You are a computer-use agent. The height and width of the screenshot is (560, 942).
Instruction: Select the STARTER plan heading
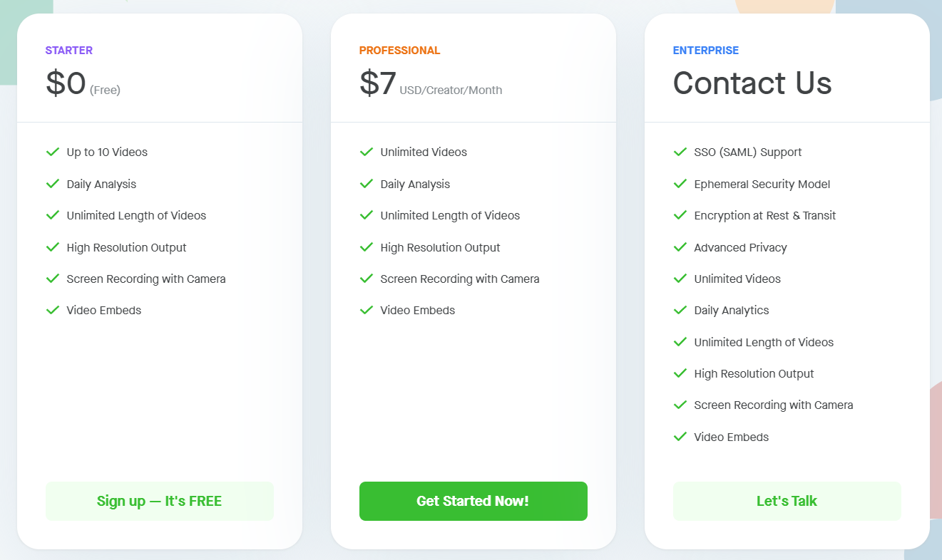point(69,51)
